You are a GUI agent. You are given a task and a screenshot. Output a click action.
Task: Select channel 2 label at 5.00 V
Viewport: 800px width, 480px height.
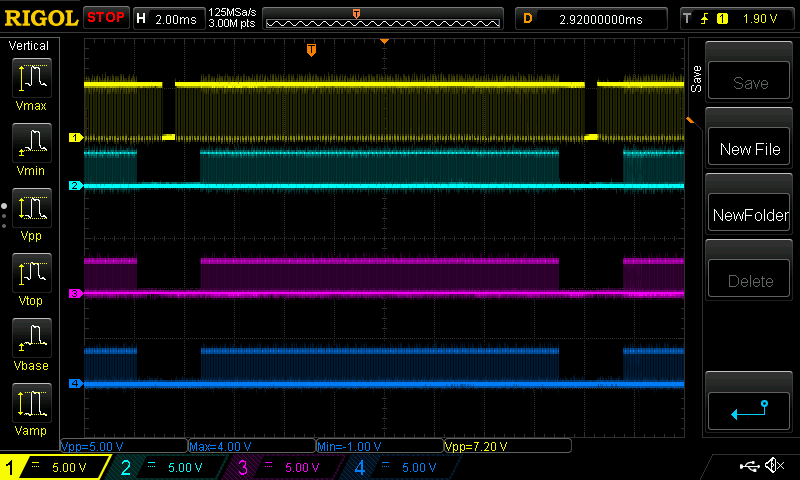166,467
